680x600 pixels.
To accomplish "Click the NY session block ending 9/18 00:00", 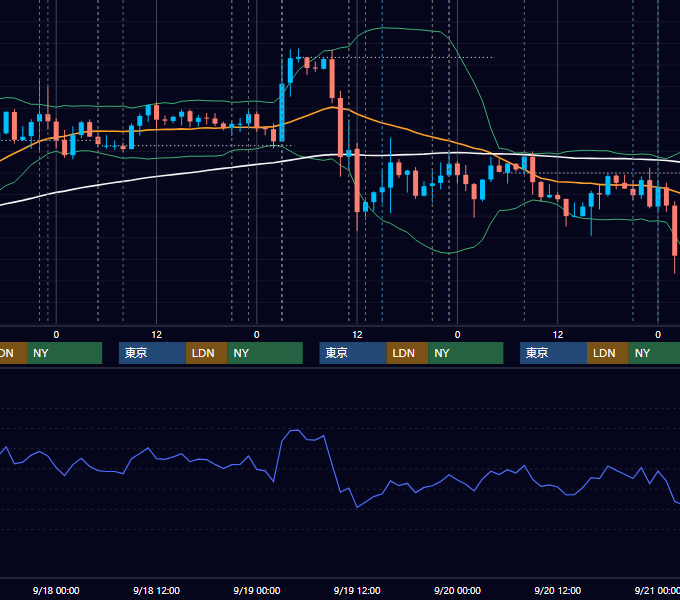I will (64, 353).
